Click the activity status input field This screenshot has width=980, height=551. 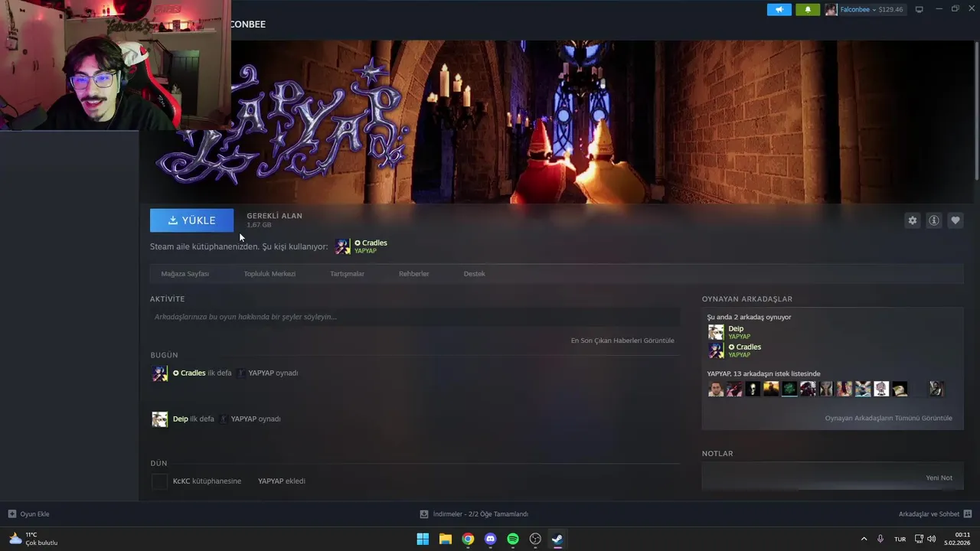[x=414, y=317]
